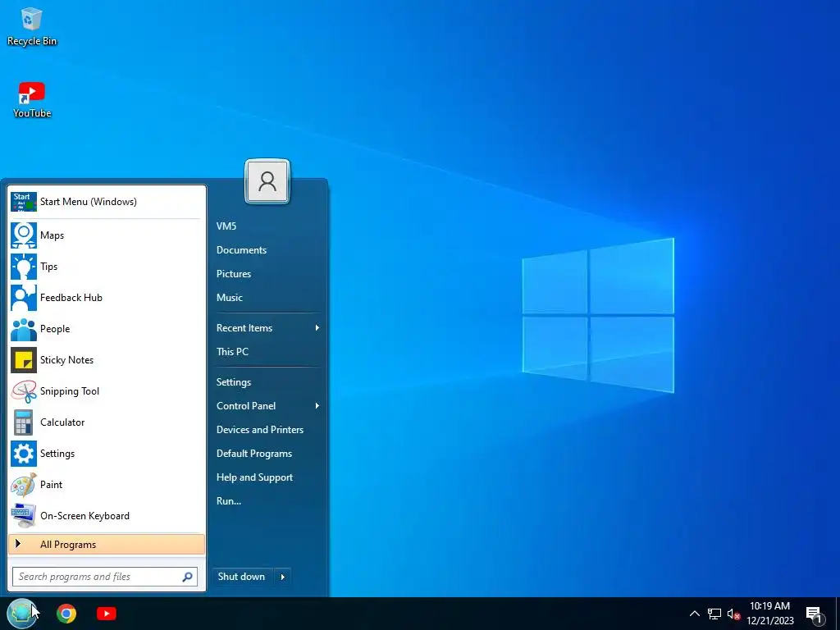Open the Calculator icon
Viewport: 840px width, 630px height.
tap(24, 422)
